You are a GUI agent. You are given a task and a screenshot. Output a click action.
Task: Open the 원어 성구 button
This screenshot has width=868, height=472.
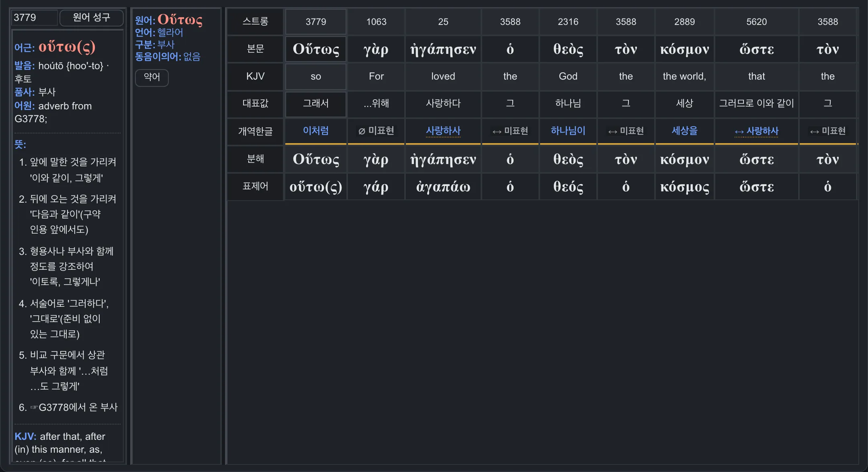[91, 18]
